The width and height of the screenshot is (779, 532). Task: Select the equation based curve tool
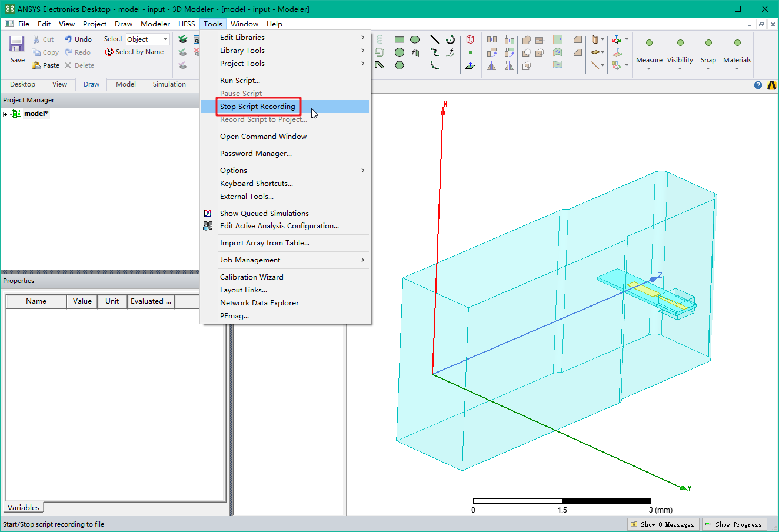451,52
